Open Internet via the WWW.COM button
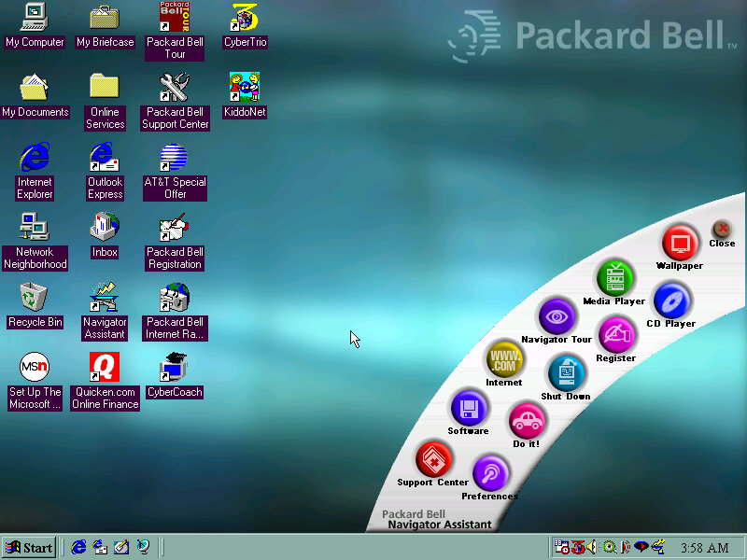Screen dimensions: 747x560 point(503,358)
